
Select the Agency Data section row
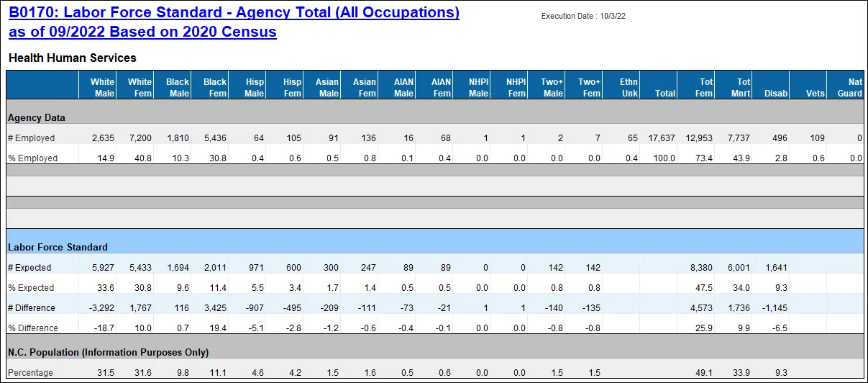coord(37,117)
